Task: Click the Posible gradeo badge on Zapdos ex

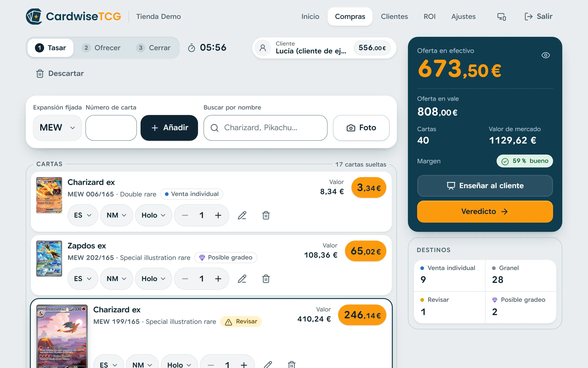Action: [x=226, y=258]
